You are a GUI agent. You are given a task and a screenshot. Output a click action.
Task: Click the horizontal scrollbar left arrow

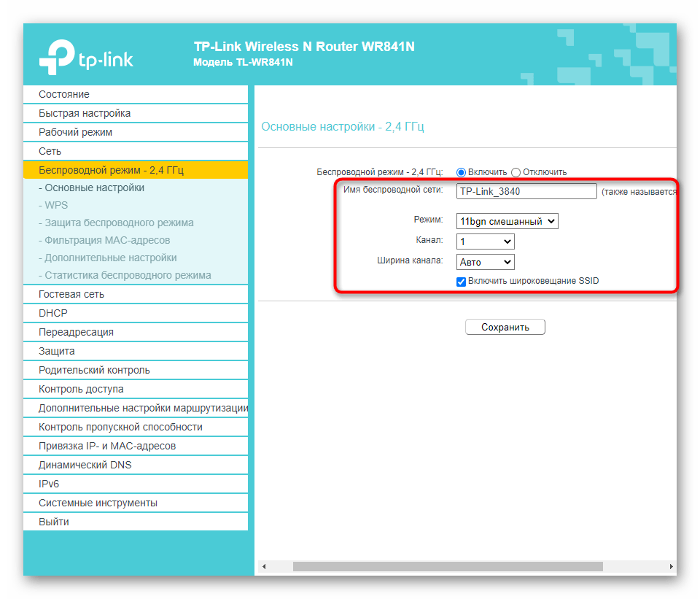tap(264, 566)
